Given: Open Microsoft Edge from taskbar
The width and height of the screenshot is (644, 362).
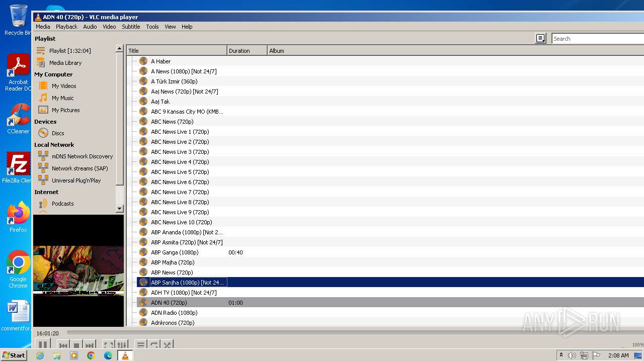Looking at the screenshot, I should click(108, 355).
